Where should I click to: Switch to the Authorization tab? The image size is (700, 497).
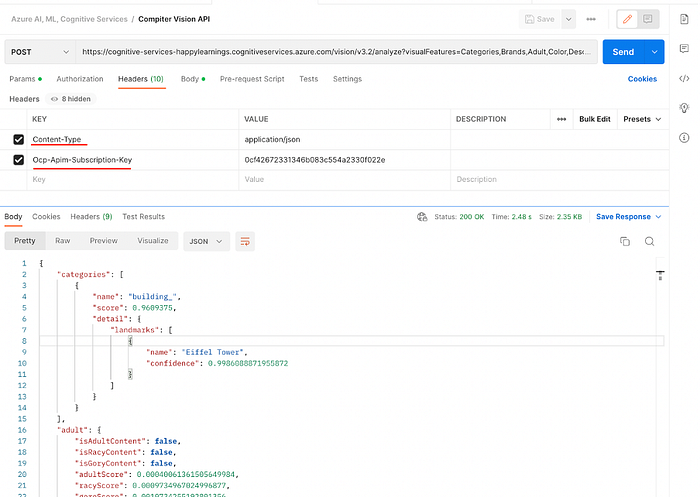pyautogui.click(x=80, y=79)
